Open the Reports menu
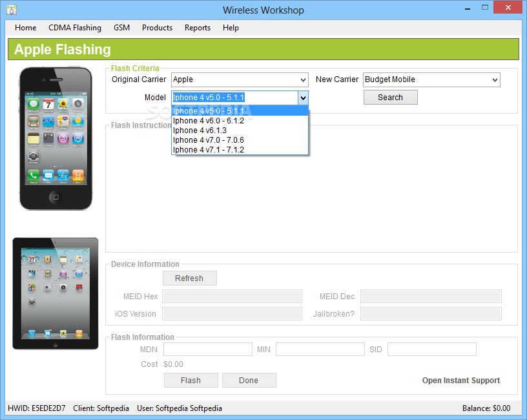Viewport: 527px width, 420px height. point(197,28)
